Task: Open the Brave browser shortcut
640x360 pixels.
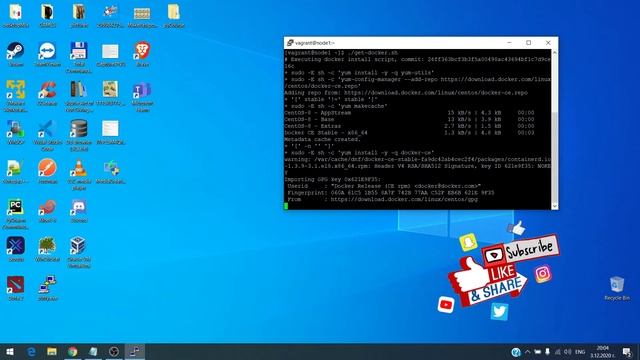Action: pos(142,54)
